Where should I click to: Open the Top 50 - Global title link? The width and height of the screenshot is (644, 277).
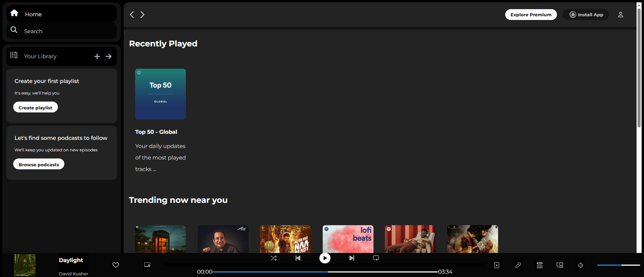pos(156,132)
